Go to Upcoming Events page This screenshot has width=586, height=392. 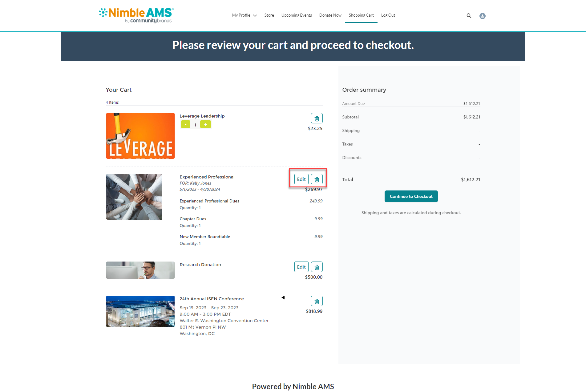[x=297, y=15]
